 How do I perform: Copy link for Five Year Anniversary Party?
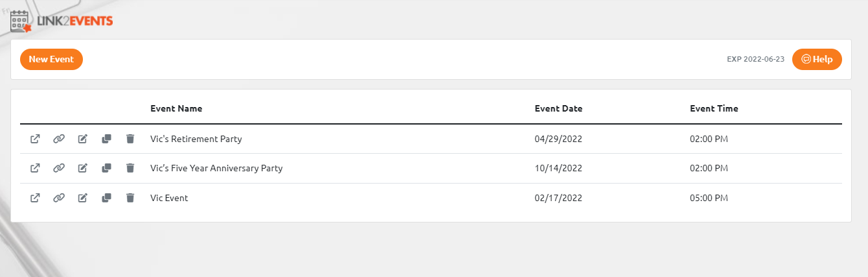(59, 168)
